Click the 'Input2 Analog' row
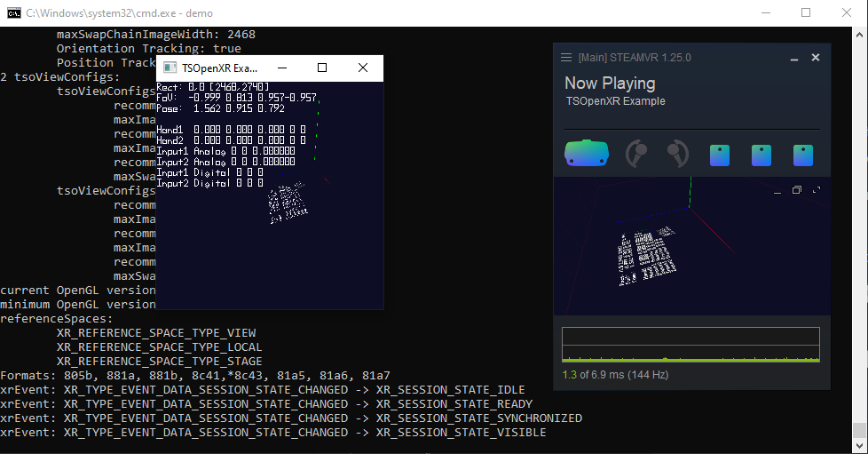868x454 pixels. (225, 162)
